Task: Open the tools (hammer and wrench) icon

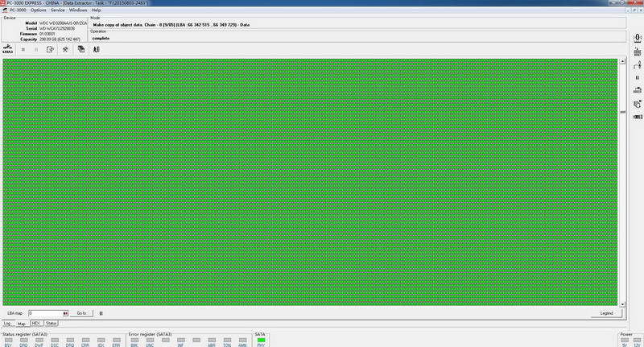Action: tap(65, 50)
